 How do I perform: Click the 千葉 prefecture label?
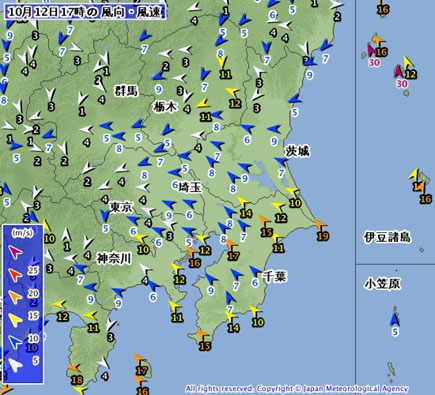[275, 276]
